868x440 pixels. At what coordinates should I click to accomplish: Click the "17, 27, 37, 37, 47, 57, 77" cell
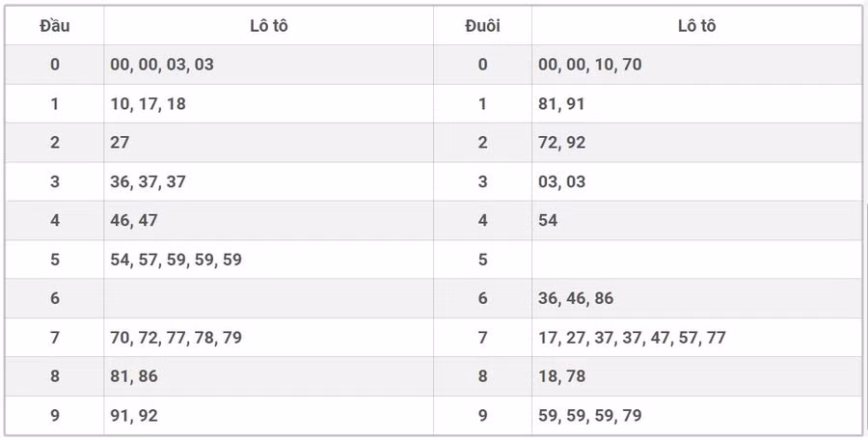click(x=632, y=338)
